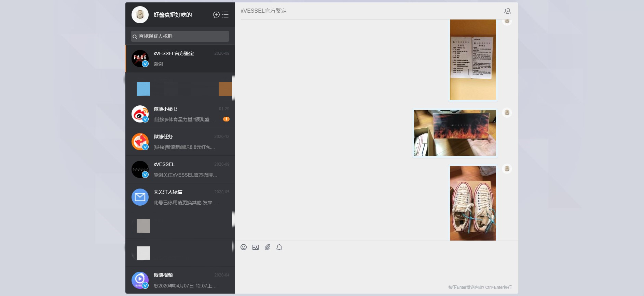Click the send image icon
Image resolution: width=644 pixels, height=296 pixels.
256,247
